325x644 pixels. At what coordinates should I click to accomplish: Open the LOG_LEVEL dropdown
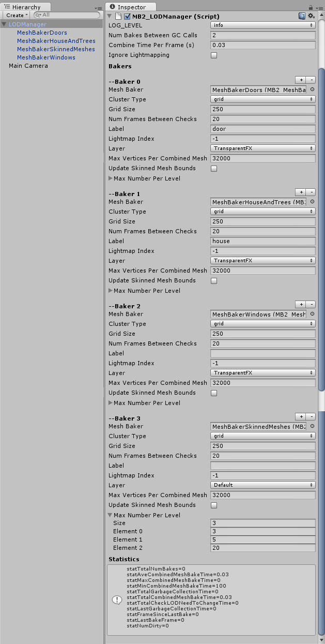point(262,25)
